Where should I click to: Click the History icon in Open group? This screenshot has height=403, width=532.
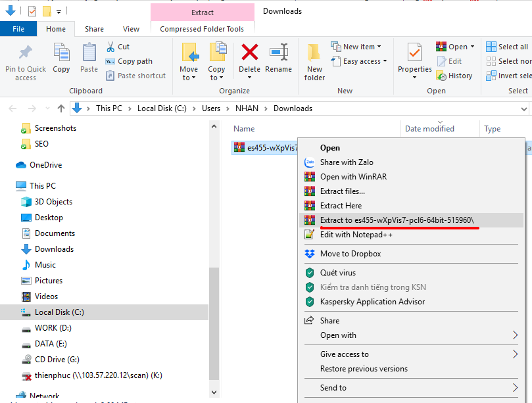pos(442,76)
